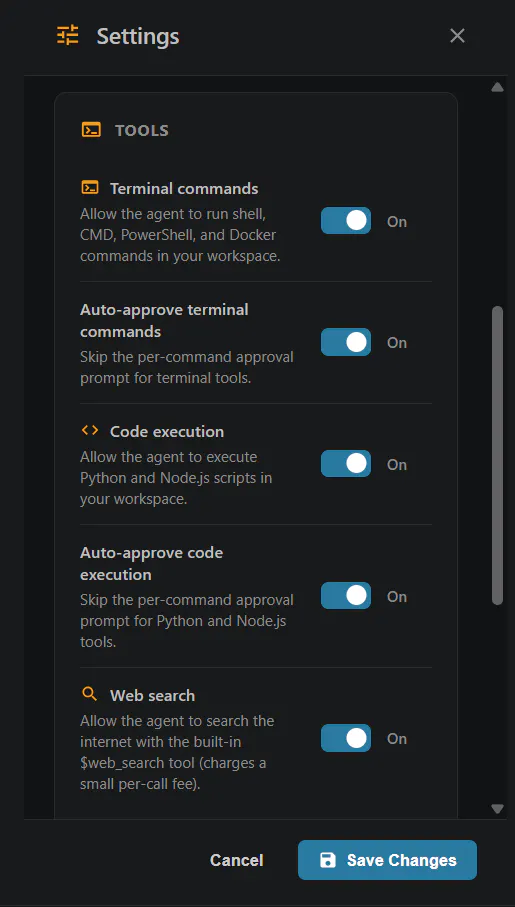Viewport: 515px width, 907px height.
Task: Click the vertical scrollbar thumb
Action: point(497,455)
